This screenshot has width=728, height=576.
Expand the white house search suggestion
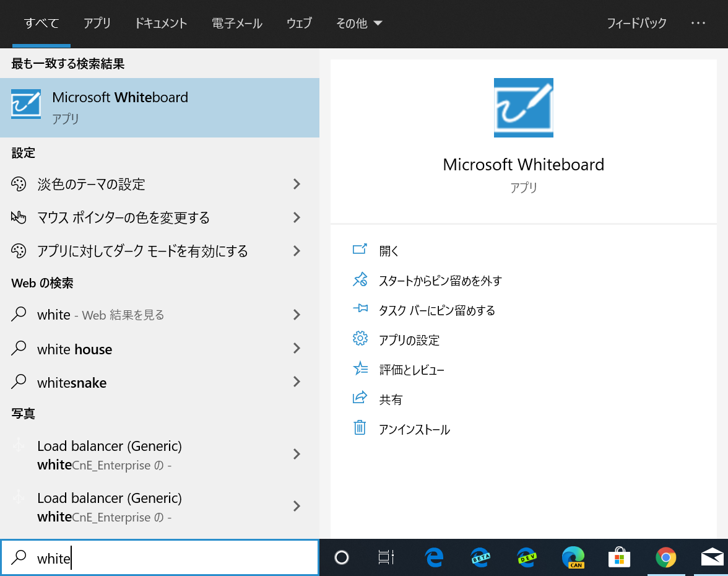tap(297, 349)
